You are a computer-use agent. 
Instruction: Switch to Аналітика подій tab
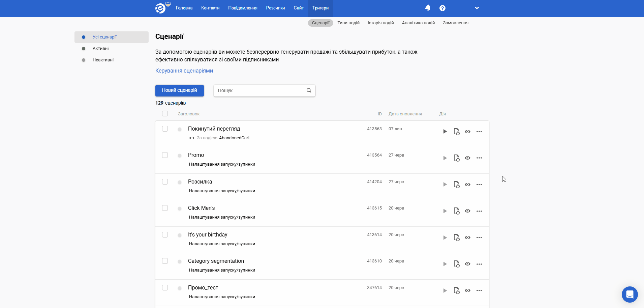(x=418, y=23)
